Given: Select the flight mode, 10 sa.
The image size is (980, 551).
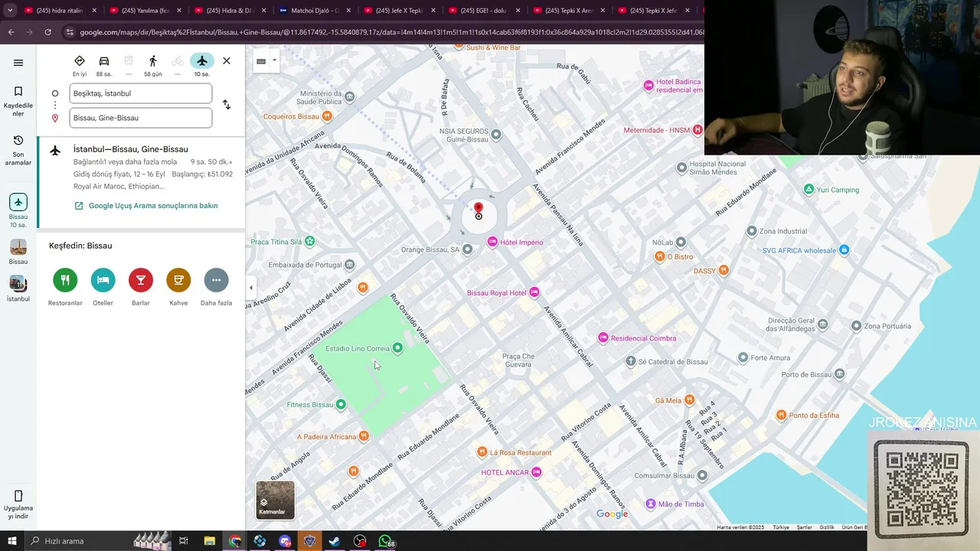Looking at the screenshot, I should (x=202, y=65).
